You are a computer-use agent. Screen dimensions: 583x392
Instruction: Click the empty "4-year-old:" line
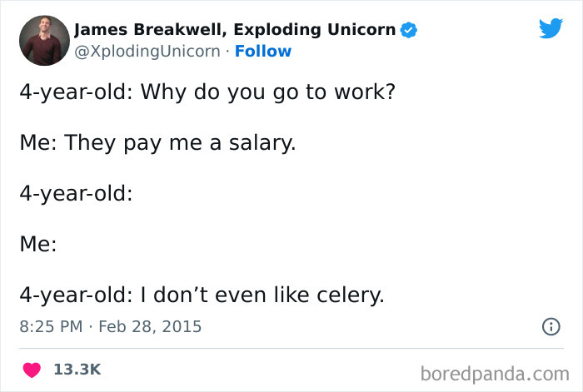(x=77, y=193)
